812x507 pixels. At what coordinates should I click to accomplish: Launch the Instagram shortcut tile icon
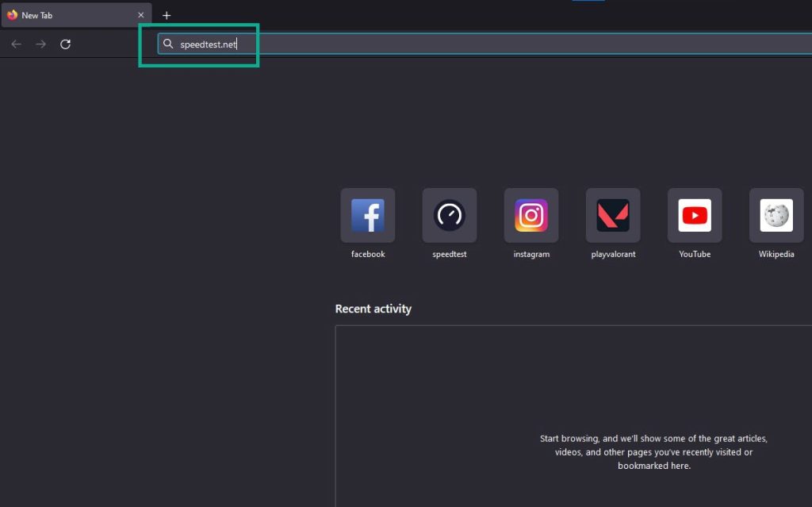[x=531, y=215]
